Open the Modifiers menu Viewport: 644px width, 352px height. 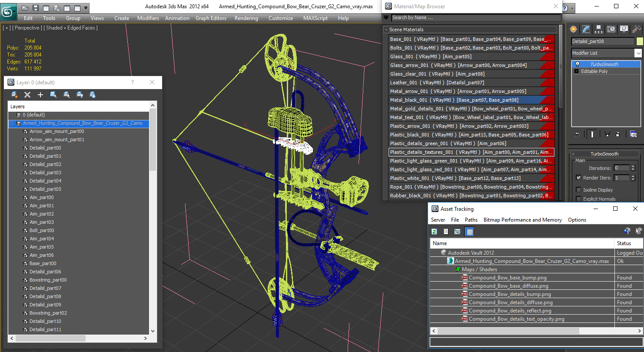pyautogui.click(x=148, y=18)
